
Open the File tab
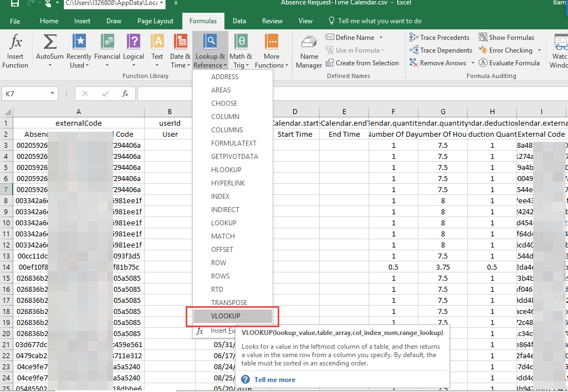coord(15,21)
